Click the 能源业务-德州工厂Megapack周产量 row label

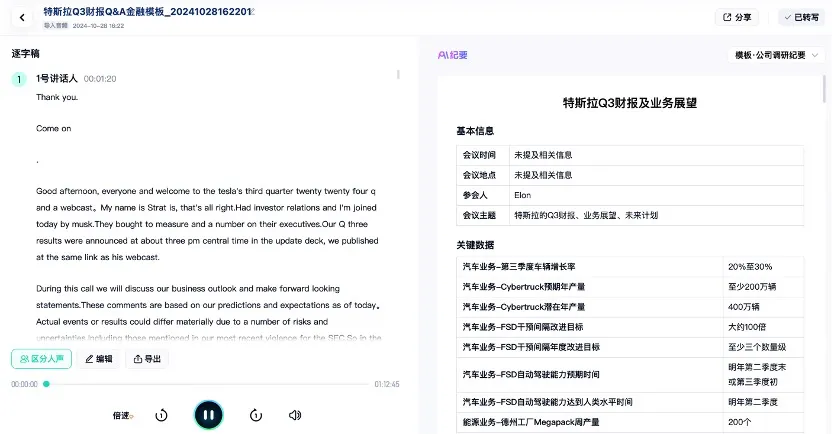click(531, 422)
